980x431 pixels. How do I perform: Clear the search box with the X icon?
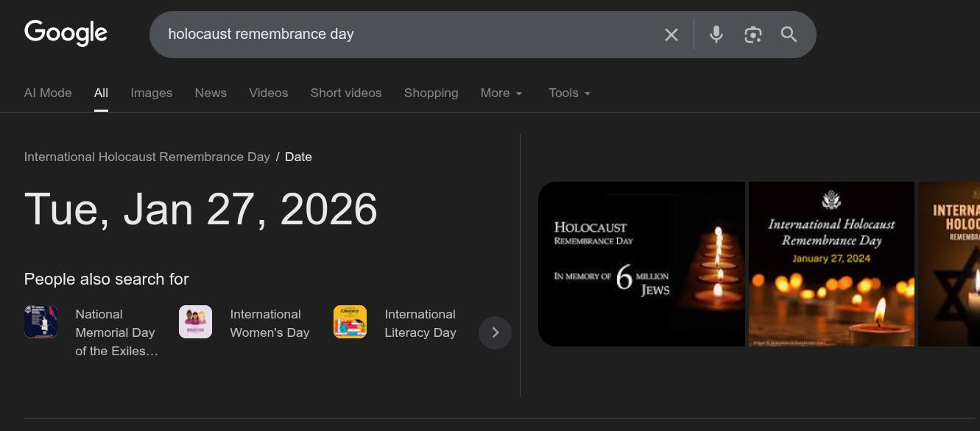click(671, 35)
